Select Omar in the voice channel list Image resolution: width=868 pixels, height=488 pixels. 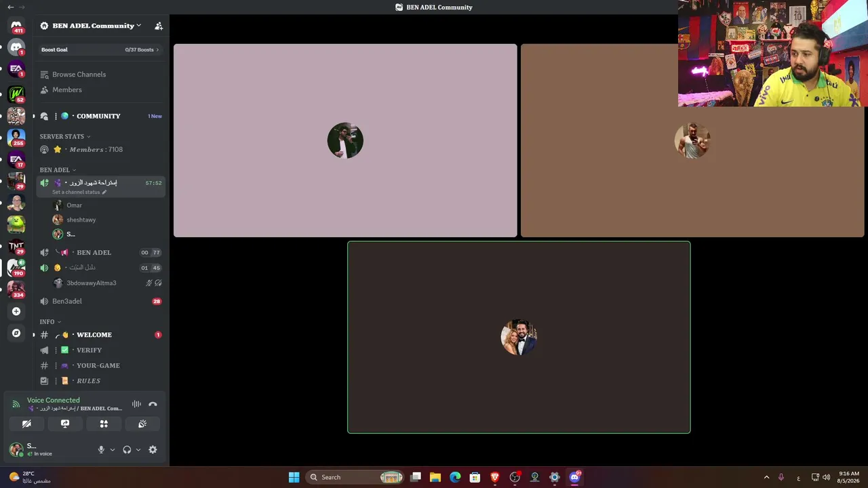[x=107, y=205]
